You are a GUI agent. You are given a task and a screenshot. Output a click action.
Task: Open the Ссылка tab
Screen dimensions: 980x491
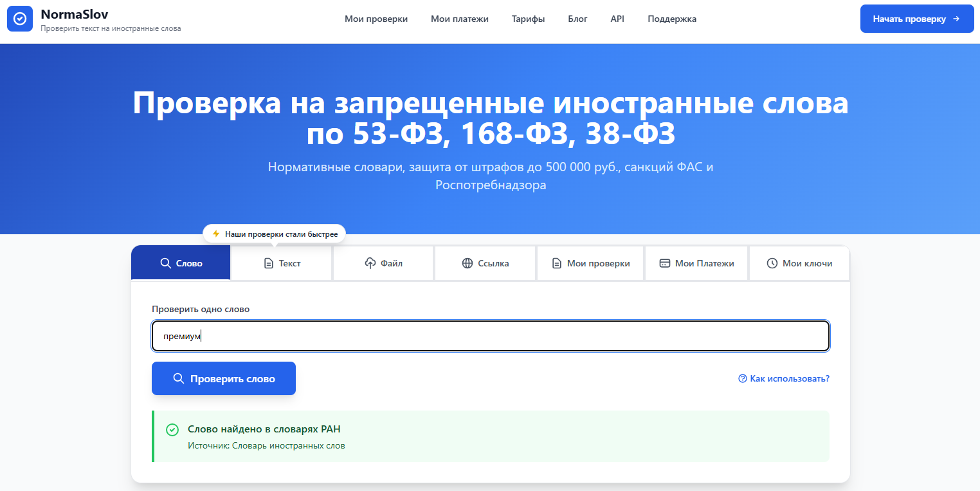point(485,263)
